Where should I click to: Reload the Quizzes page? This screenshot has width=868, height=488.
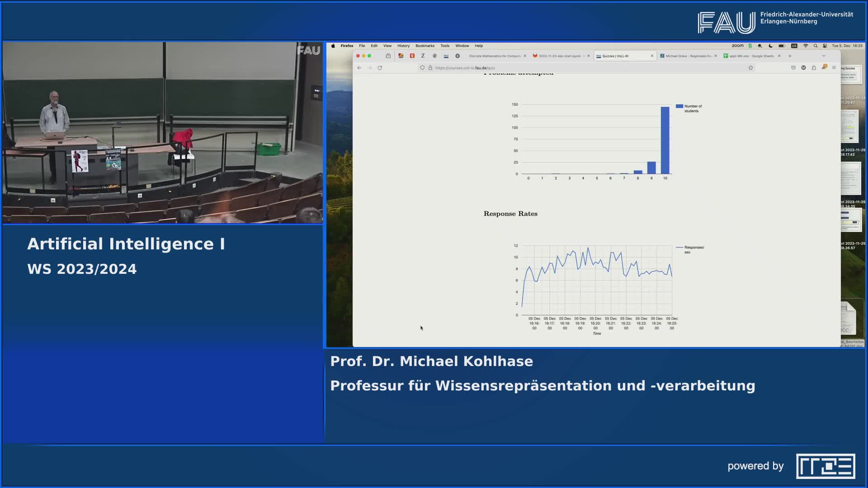click(x=380, y=68)
